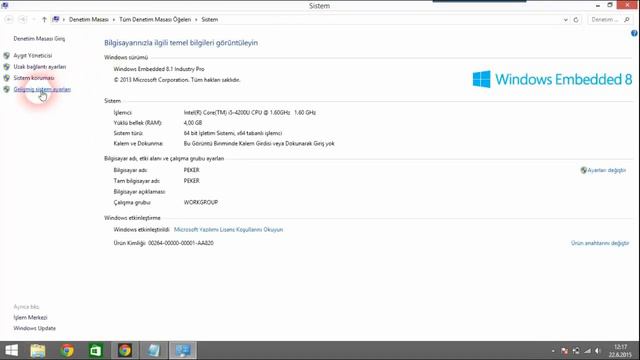This screenshot has height=360, width=640.
Task: Click the PEKER value beside Bilgisayar adı
Action: pos(191,170)
